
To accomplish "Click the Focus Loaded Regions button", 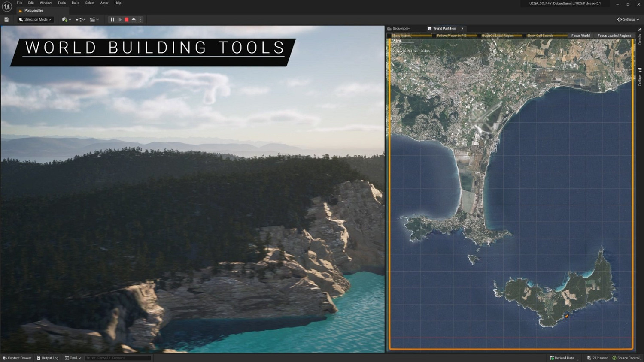I will [x=614, y=36].
